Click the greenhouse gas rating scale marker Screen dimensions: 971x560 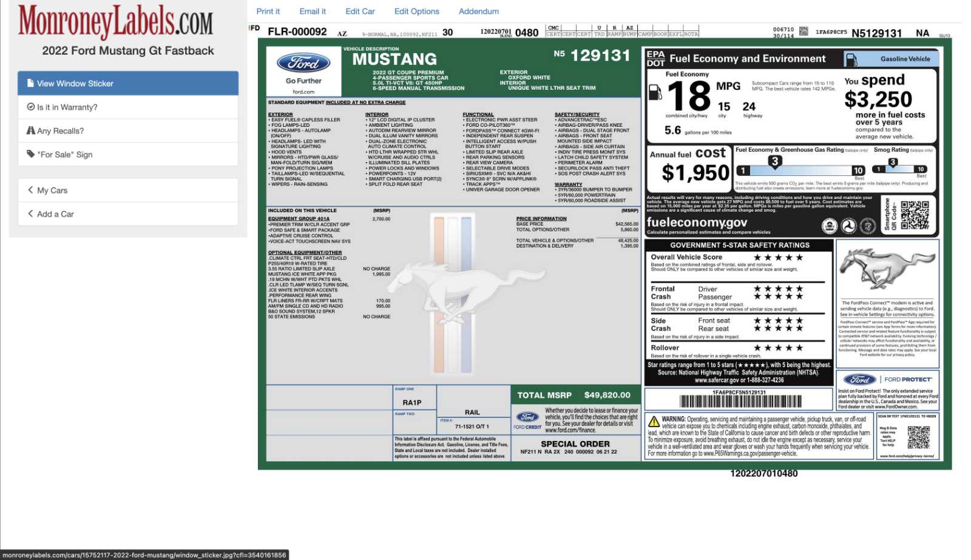tap(774, 162)
